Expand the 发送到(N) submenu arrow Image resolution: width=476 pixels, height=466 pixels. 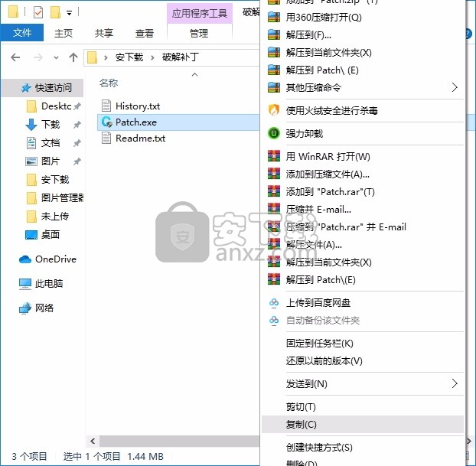(455, 383)
